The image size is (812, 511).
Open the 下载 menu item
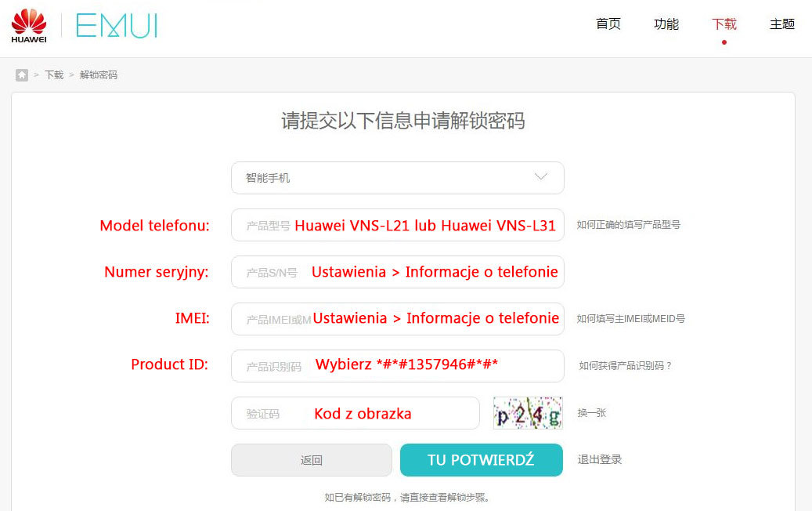[724, 24]
